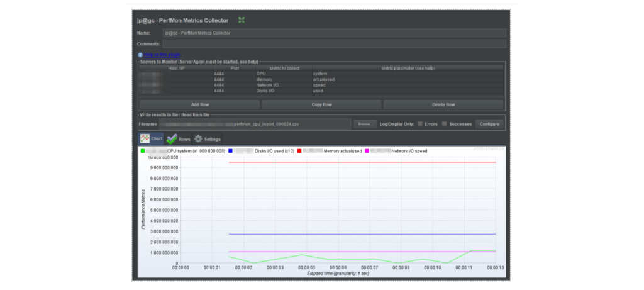Image resolution: width=644 pixels, height=290 pixels.
Task: Click the Add Row button
Action: 200,105
